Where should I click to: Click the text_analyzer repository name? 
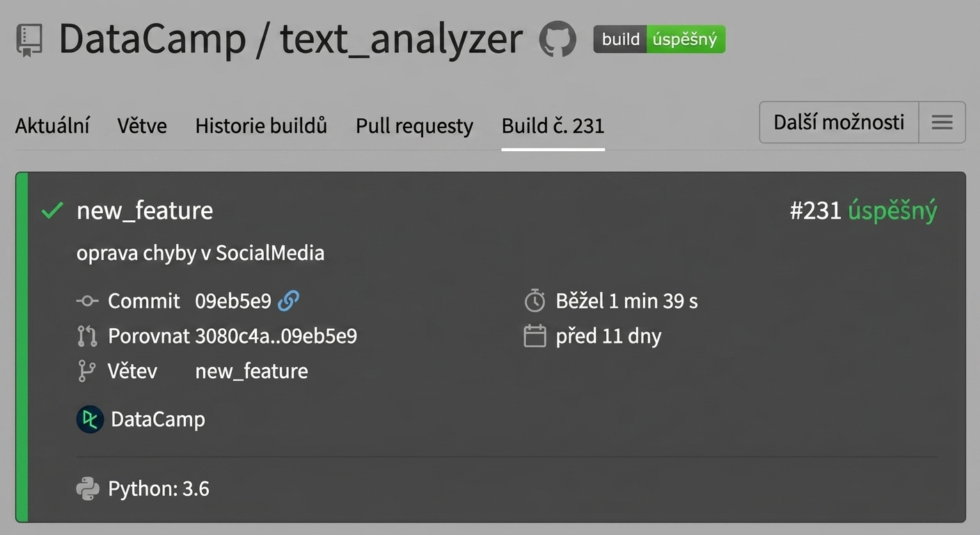tap(401, 39)
